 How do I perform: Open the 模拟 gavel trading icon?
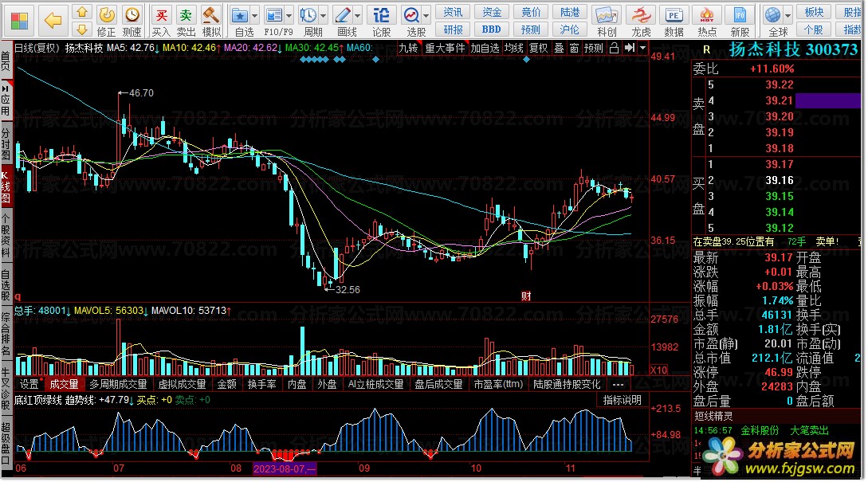[211, 21]
